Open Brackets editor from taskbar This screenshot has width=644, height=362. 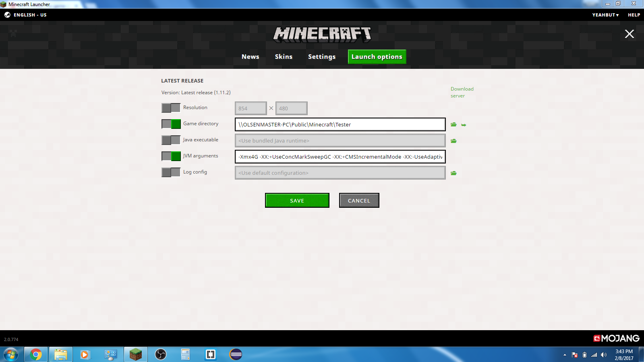pos(211,355)
